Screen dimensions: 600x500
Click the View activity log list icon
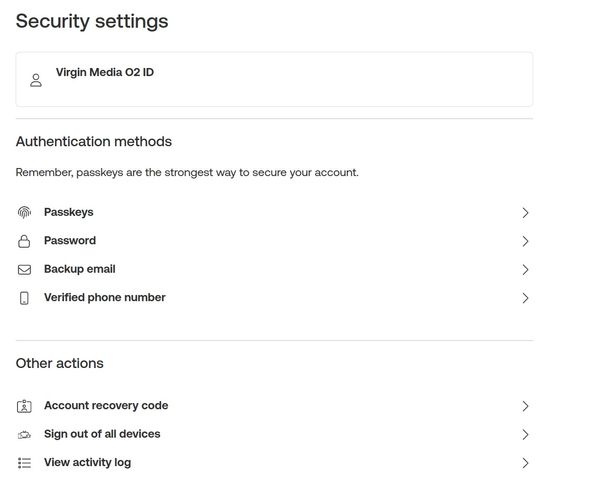pyautogui.click(x=24, y=463)
